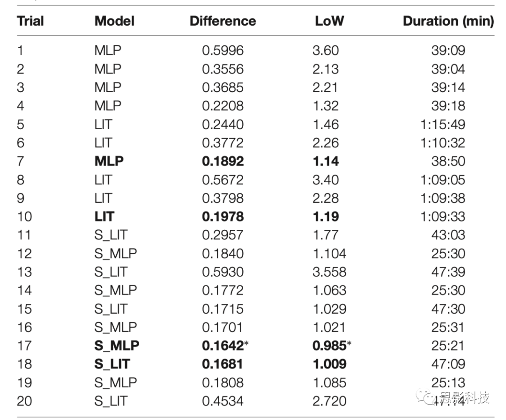This screenshot has height=420, width=506.
Task: Click the bold 0.1978 difference value
Action: pyautogui.click(x=223, y=216)
